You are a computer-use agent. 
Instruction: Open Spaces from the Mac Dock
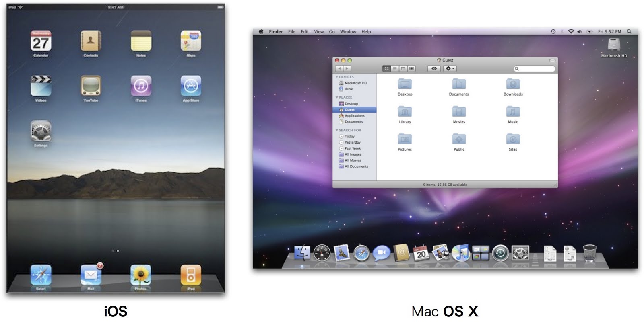pos(481,253)
